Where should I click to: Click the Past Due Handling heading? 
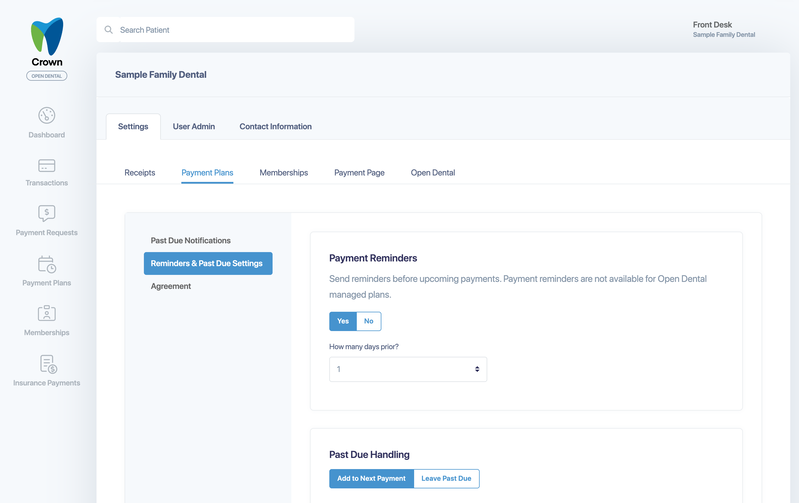pyautogui.click(x=369, y=455)
